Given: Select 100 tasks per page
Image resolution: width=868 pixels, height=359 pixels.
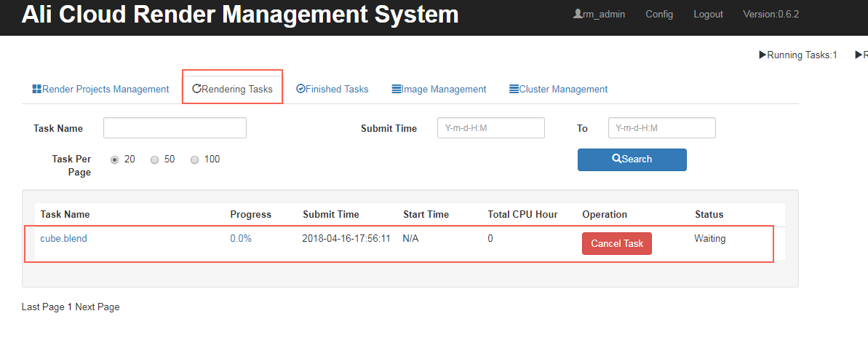Looking at the screenshot, I should (194, 159).
